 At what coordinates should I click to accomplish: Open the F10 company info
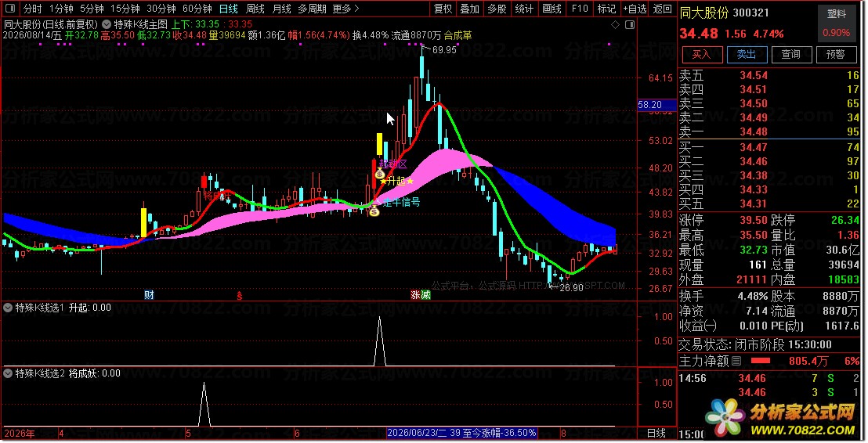[x=579, y=9]
